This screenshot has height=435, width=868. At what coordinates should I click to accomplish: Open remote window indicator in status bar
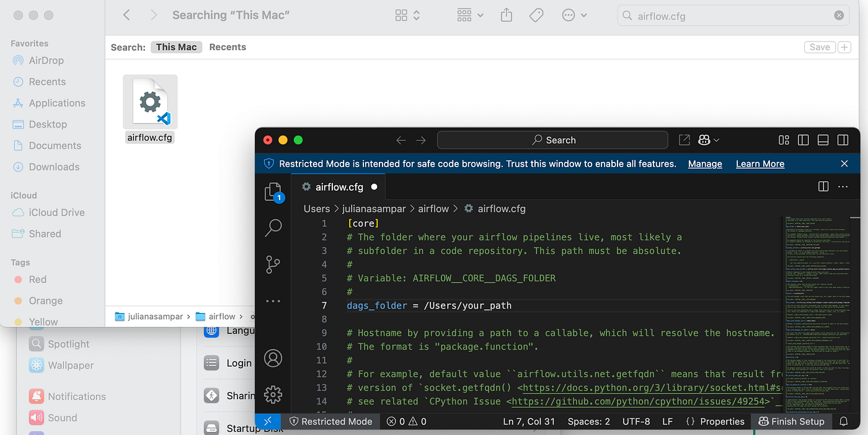[x=268, y=421]
